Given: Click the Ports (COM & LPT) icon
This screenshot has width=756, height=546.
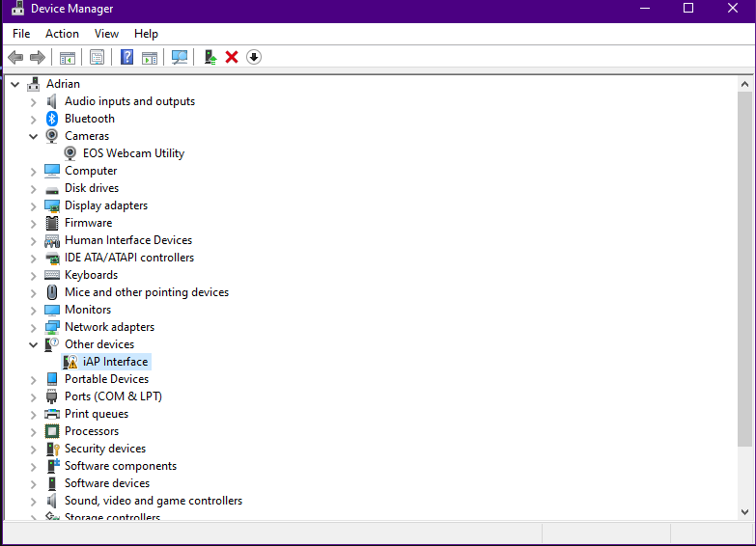Looking at the screenshot, I should 51,396.
